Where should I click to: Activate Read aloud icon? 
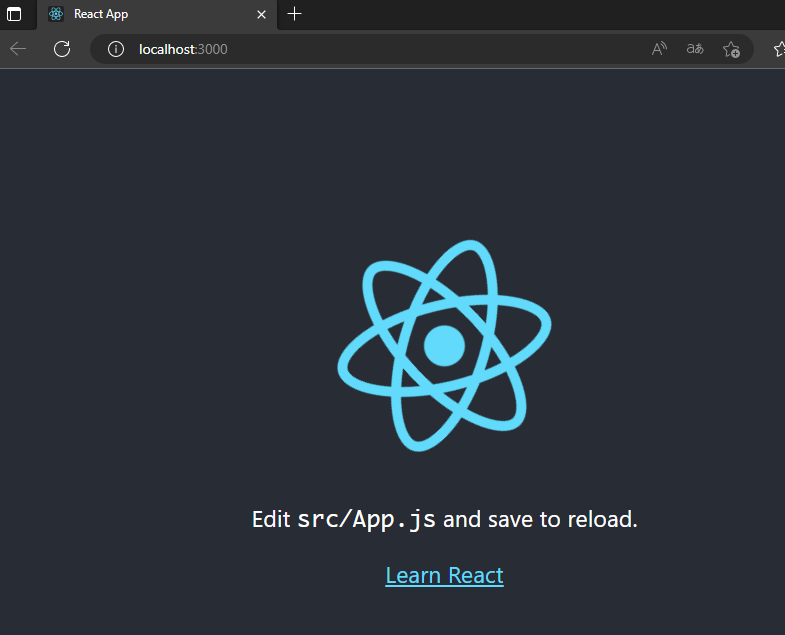click(659, 49)
